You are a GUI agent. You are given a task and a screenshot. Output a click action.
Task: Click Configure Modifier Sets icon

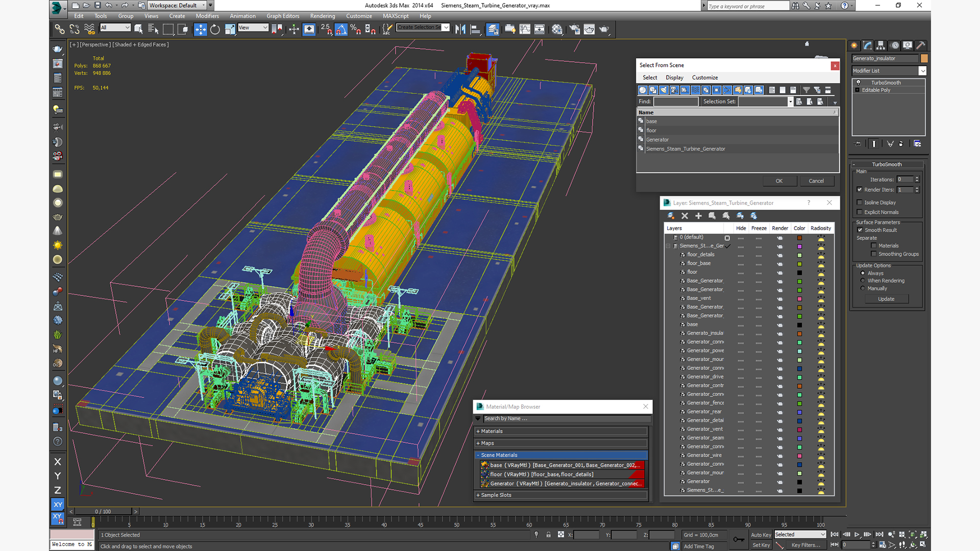click(x=917, y=144)
